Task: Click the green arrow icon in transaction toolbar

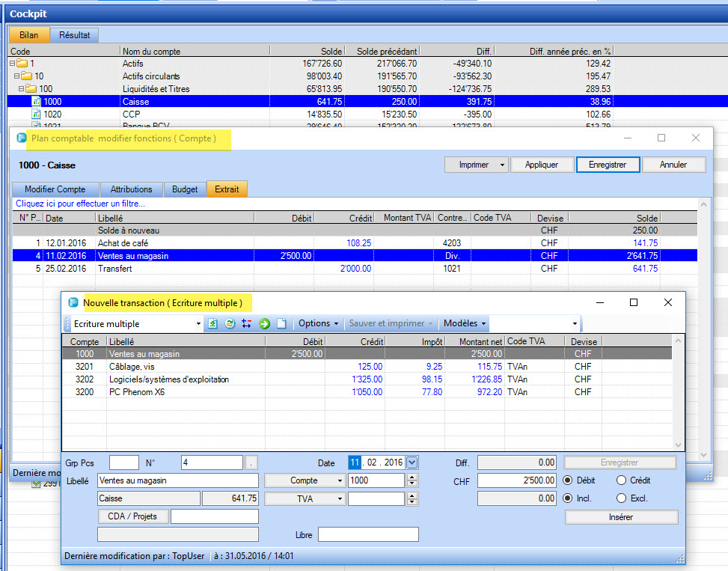Action: [264, 324]
